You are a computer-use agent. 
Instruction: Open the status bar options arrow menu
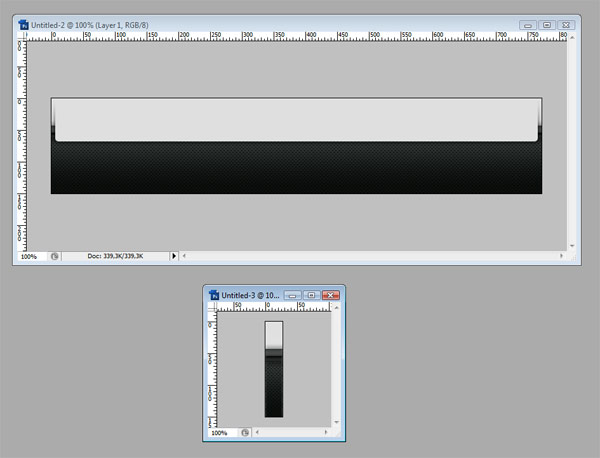[174, 256]
